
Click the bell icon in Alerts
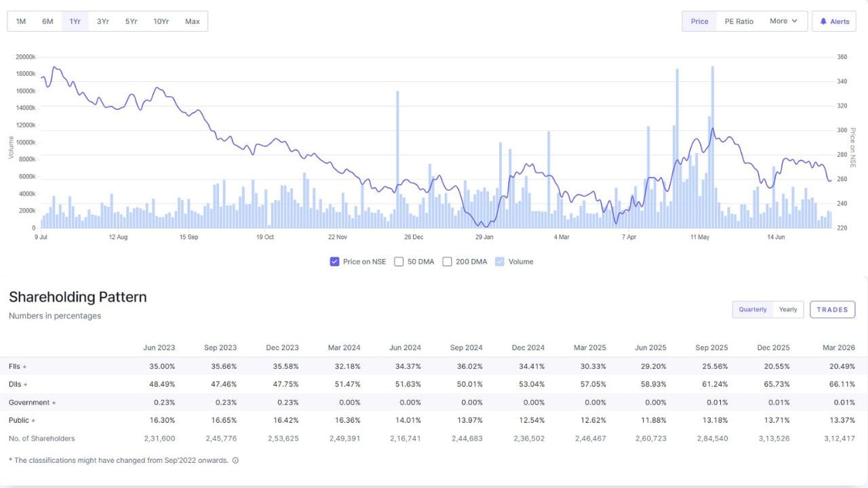pos(823,22)
